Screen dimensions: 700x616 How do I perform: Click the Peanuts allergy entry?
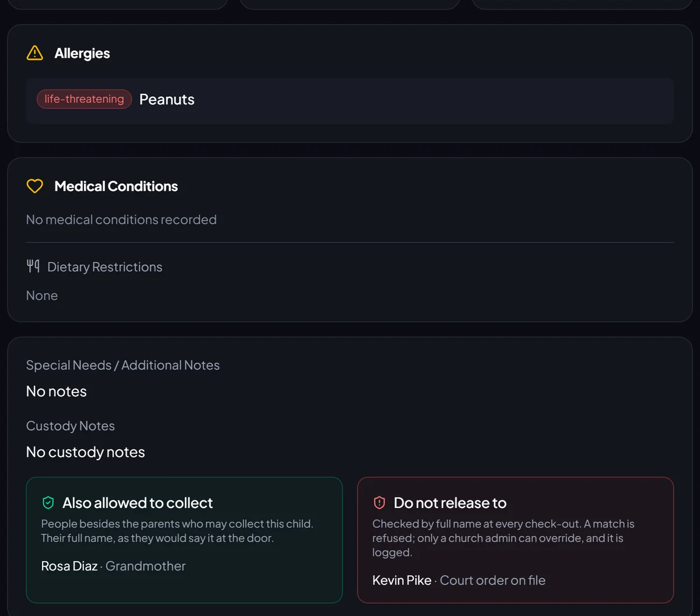[x=167, y=99]
